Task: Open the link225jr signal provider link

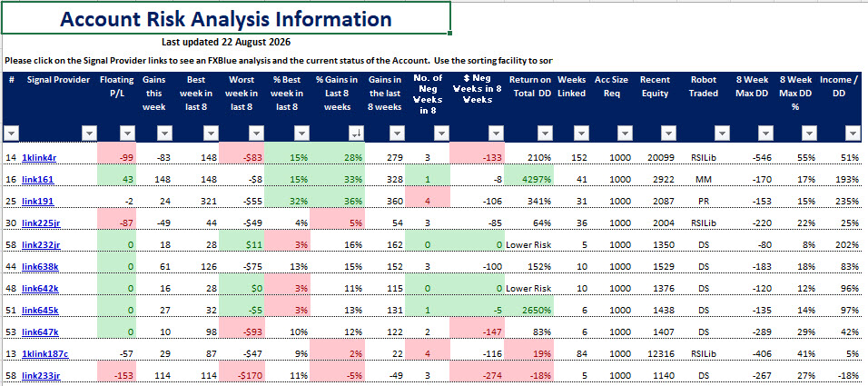Action: (x=41, y=223)
